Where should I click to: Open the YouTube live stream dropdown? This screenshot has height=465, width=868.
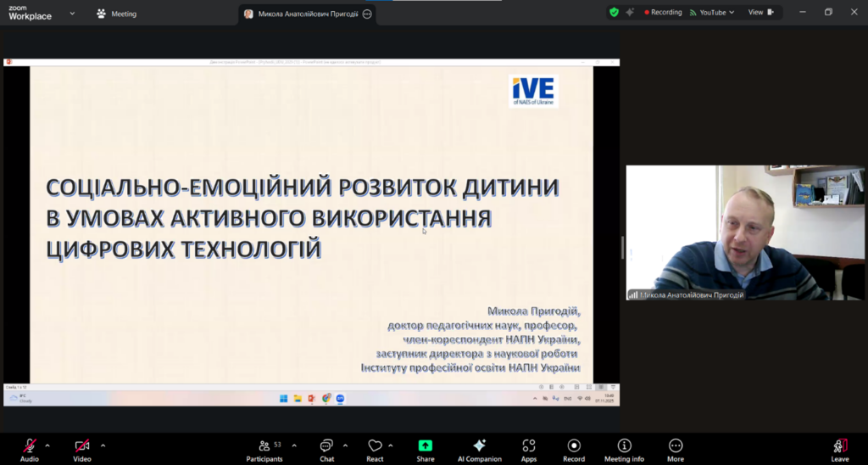[x=711, y=13]
